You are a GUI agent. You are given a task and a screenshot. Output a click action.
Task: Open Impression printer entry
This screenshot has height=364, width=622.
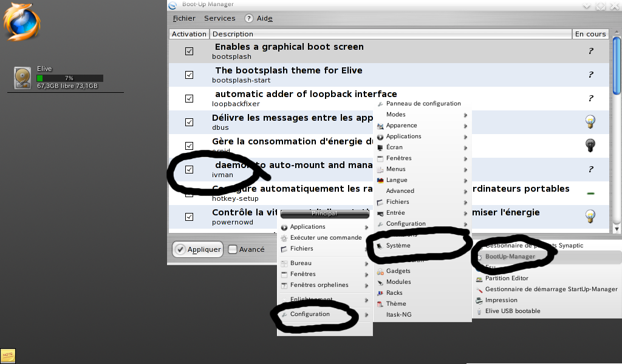tap(501, 300)
